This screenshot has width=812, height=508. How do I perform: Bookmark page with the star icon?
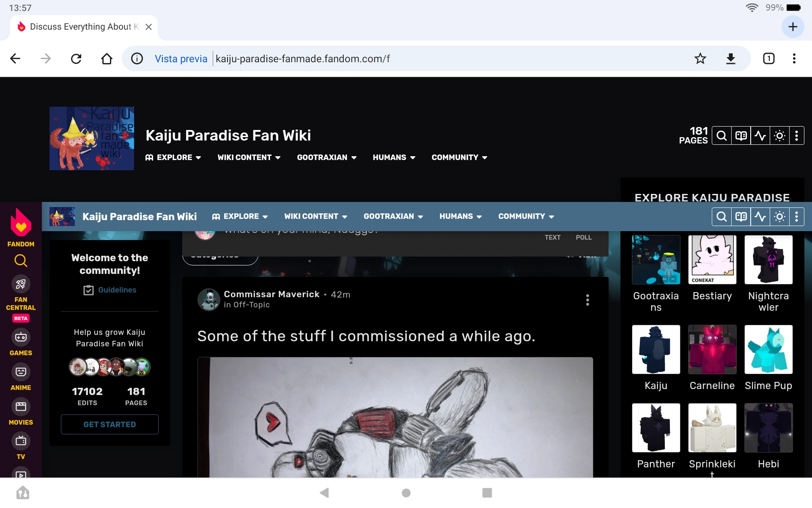pos(700,58)
